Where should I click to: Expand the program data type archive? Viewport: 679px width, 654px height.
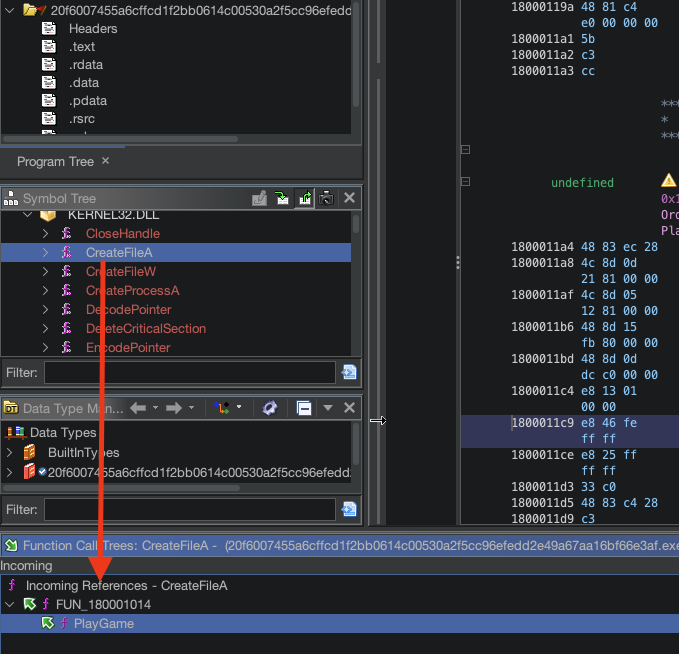(10, 472)
